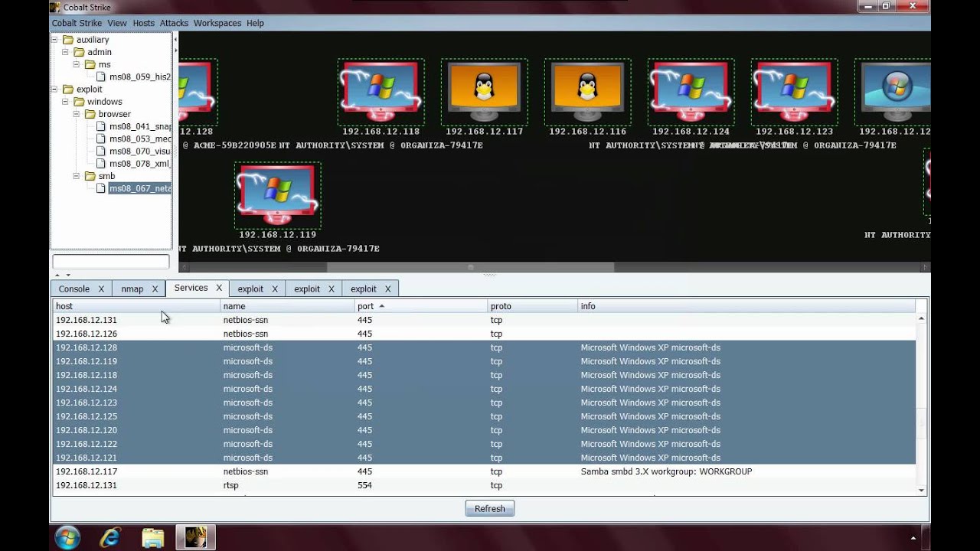The width and height of the screenshot is (980, 551).
Task: Select the Linux host 192.168.12.116 icon
Action: 587,92
